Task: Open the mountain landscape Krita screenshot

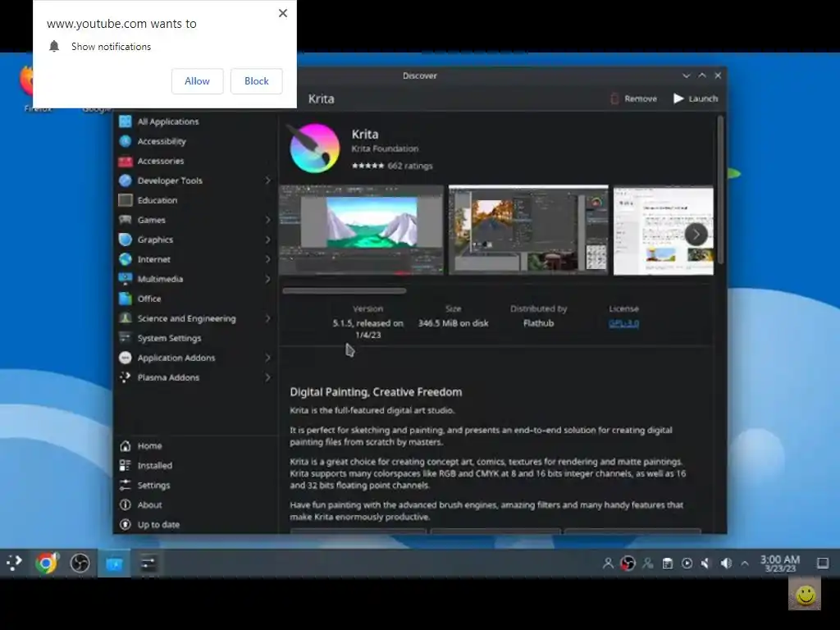Action: click(x=362, y=231)
